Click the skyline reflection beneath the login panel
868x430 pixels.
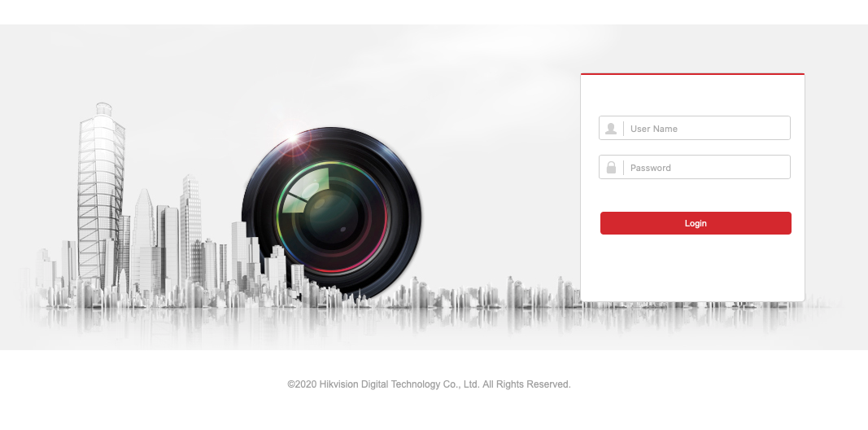(692, 317)
